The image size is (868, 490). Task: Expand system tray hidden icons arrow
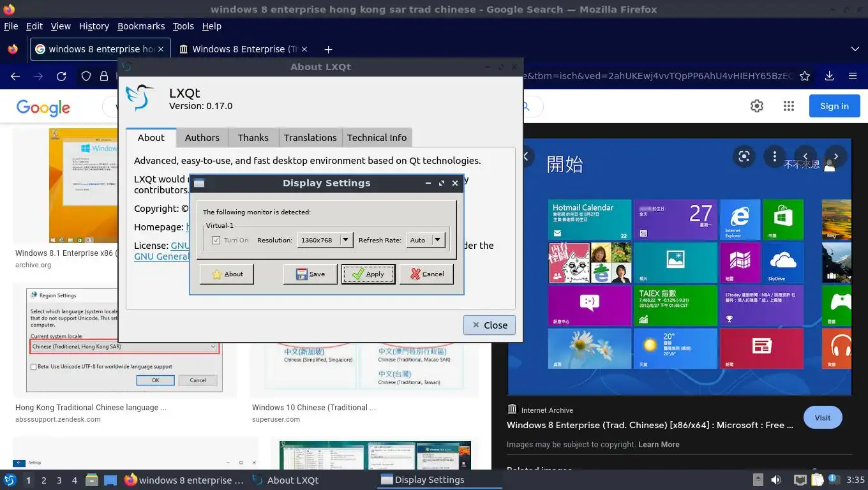click(x=758, y=480)
